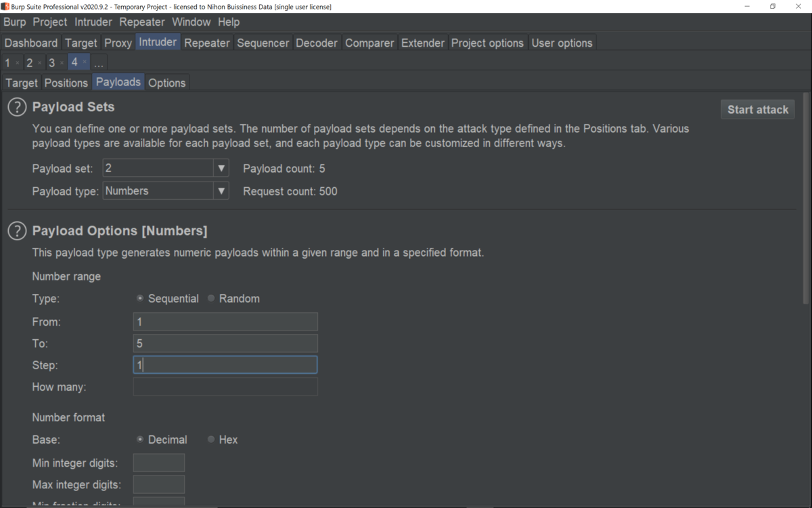Image resolution: width=812 pixels, height=508 pixels.
Task: Open the Help menu
Action: pos(229,22)
